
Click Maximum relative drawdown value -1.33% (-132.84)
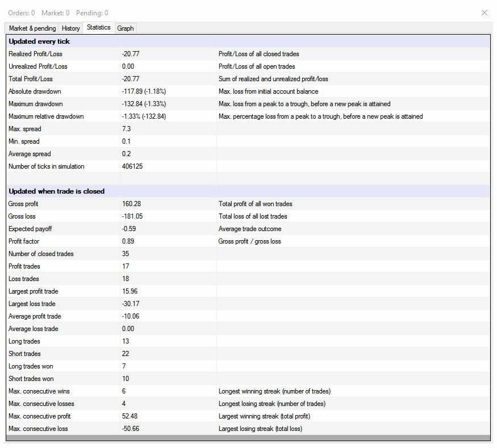pos(144,116)
